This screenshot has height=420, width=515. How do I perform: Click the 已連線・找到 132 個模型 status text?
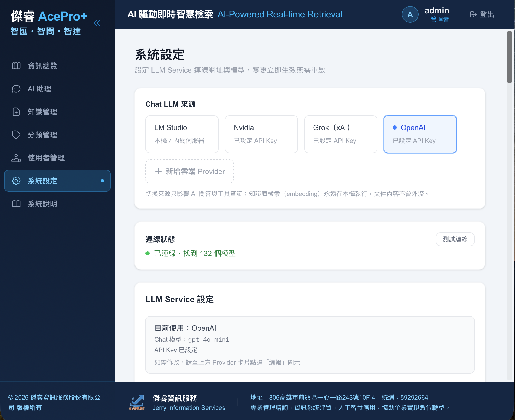(x=195, y=253)
